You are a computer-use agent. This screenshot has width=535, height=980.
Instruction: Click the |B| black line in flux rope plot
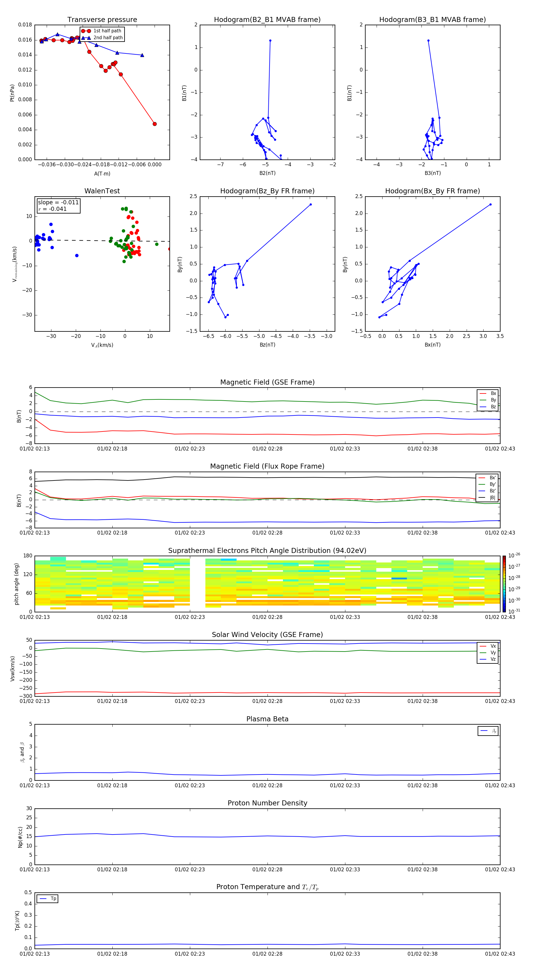pyautogui.click(x=267, y=478)
